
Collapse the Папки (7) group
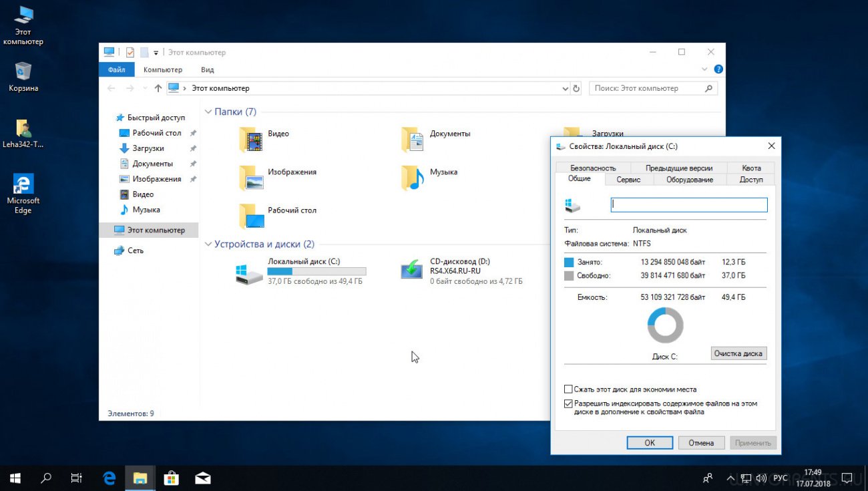(x=209, y=112)
